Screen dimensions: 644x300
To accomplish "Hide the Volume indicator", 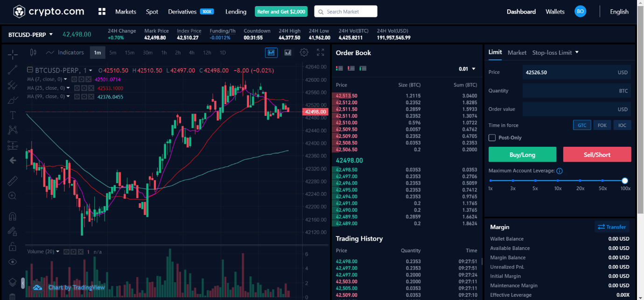I will coord(67,252).
